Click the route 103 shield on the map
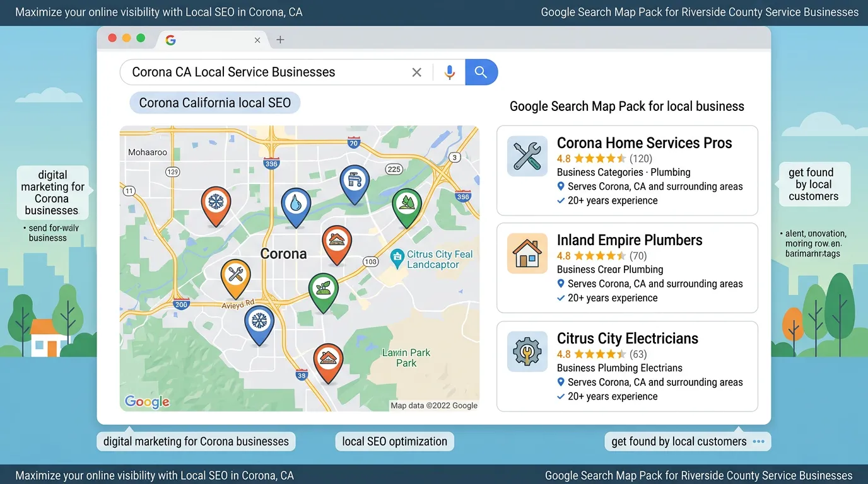 [371, 262]
